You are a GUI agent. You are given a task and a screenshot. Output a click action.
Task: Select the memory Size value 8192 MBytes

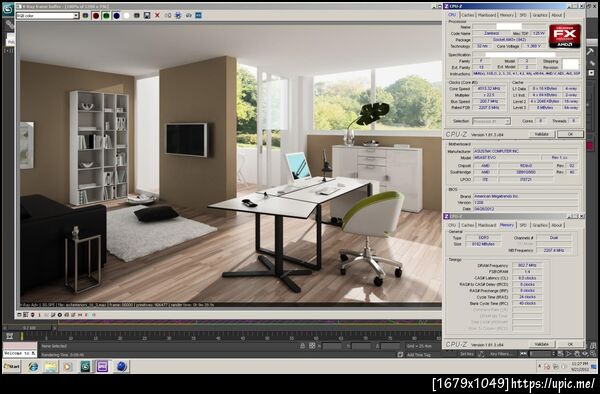[x=484, y=244]
